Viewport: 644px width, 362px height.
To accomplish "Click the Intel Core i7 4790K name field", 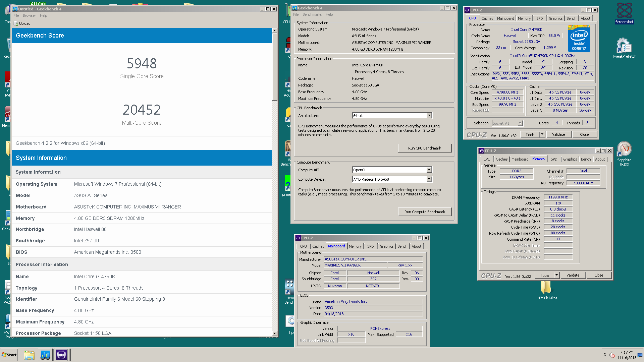I will [x=526, y=29].
